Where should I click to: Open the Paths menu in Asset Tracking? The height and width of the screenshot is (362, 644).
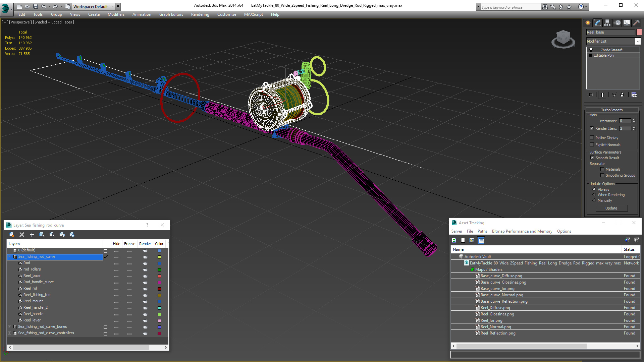pyautogui.click(x=482, y=231)
